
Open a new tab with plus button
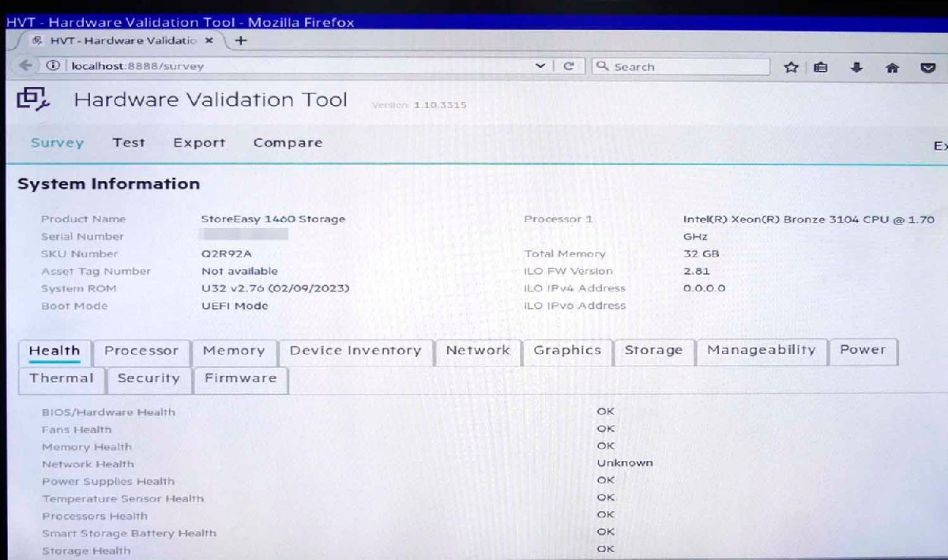tap(241, 40)
